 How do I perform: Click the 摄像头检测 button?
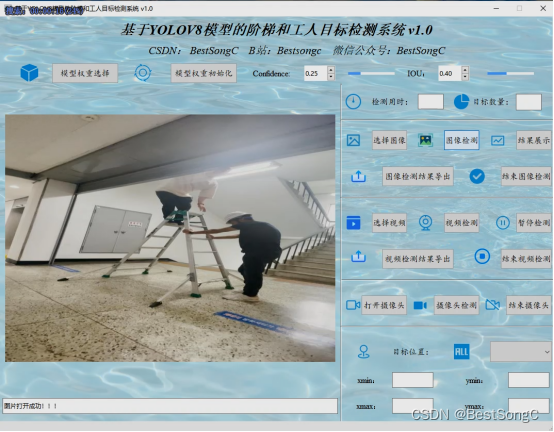click(x=456, y=305)
